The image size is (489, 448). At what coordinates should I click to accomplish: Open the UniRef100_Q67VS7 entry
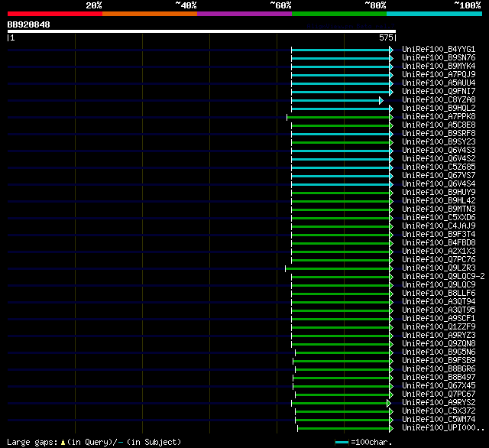pos(439,176)
